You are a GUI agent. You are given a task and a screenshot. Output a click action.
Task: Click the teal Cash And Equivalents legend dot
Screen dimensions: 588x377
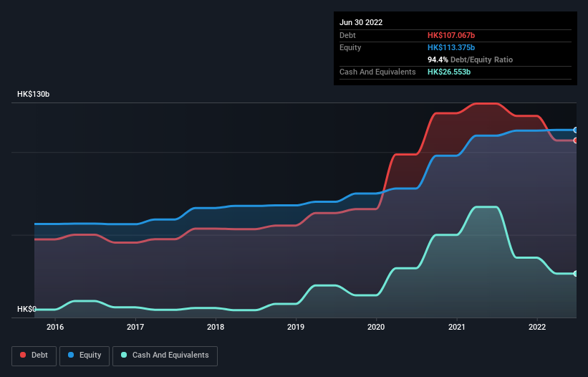point(124,355)
